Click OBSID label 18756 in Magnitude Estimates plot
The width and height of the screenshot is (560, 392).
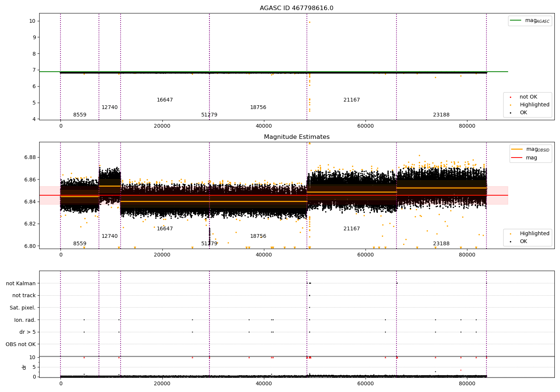pyautogui.click(x=258, y=236)
